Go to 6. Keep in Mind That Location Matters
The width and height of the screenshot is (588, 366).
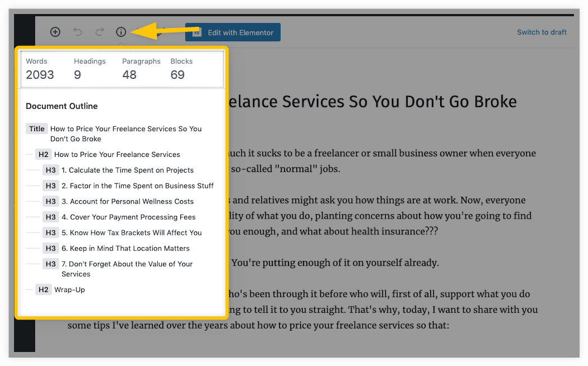116,248
